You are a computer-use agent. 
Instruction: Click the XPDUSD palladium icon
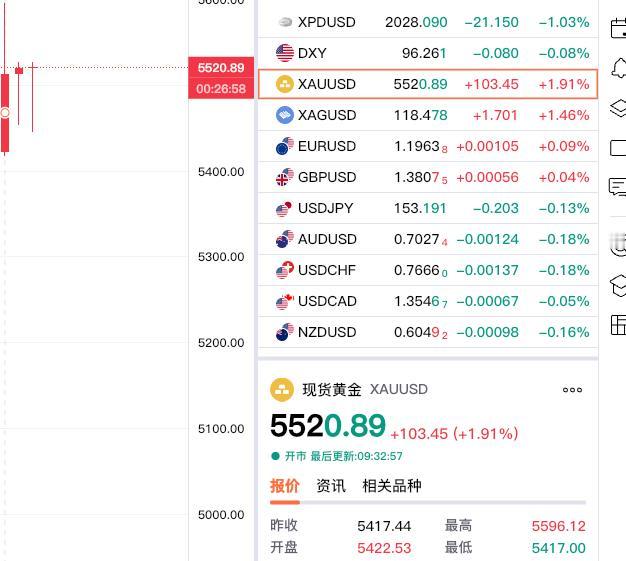coord(285,22)
